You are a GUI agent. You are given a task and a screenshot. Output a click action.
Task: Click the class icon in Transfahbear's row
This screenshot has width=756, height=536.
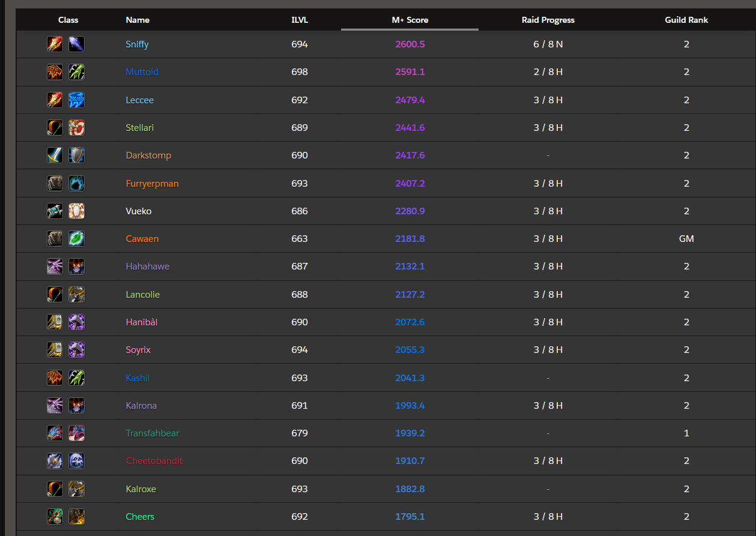pyautogui.click(x=55, y=433)
